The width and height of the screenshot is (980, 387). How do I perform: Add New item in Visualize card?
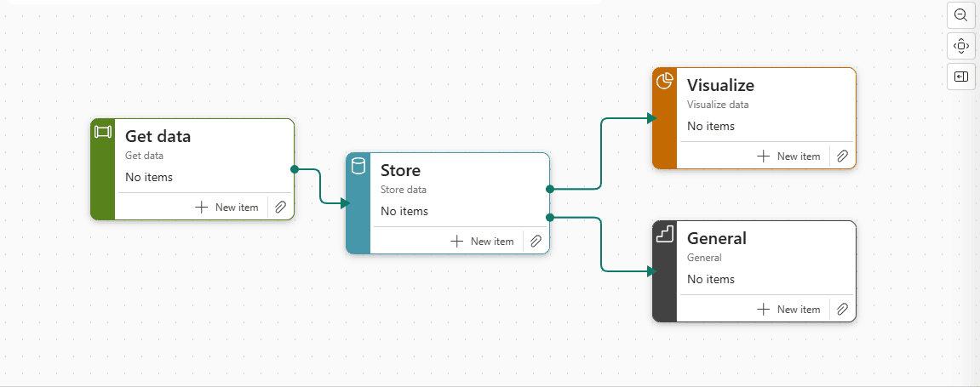click(x=788, y=156)
